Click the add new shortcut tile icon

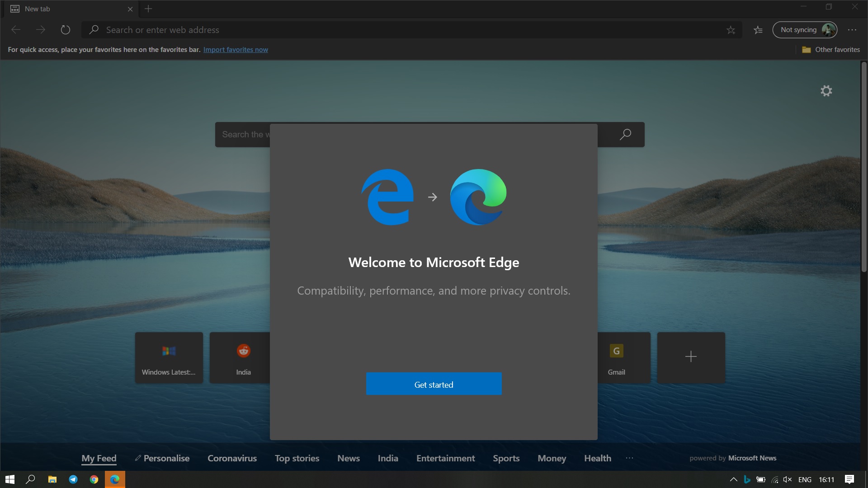(691, 357)
